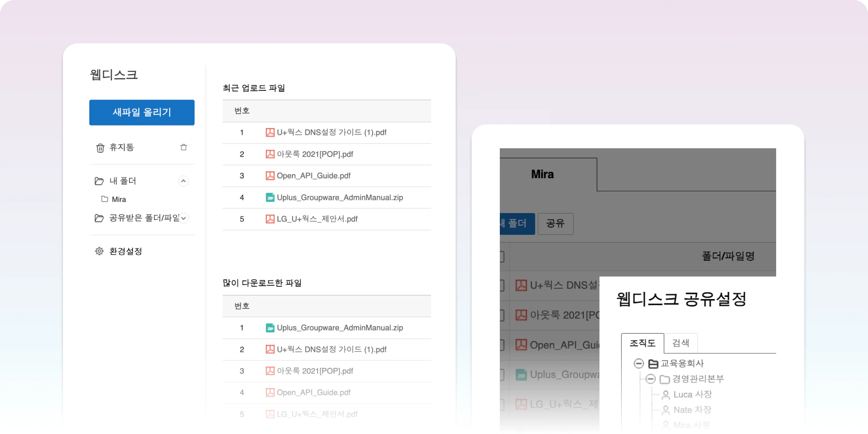Expand the 공유받은 폴더/파일 chevron
The width and height of the screenshot is (868, 434).
[x=183, y=218]
